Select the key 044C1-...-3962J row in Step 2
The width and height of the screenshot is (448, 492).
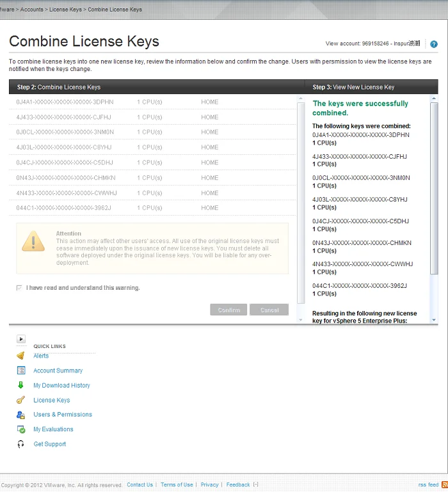[x=152, y=208]
